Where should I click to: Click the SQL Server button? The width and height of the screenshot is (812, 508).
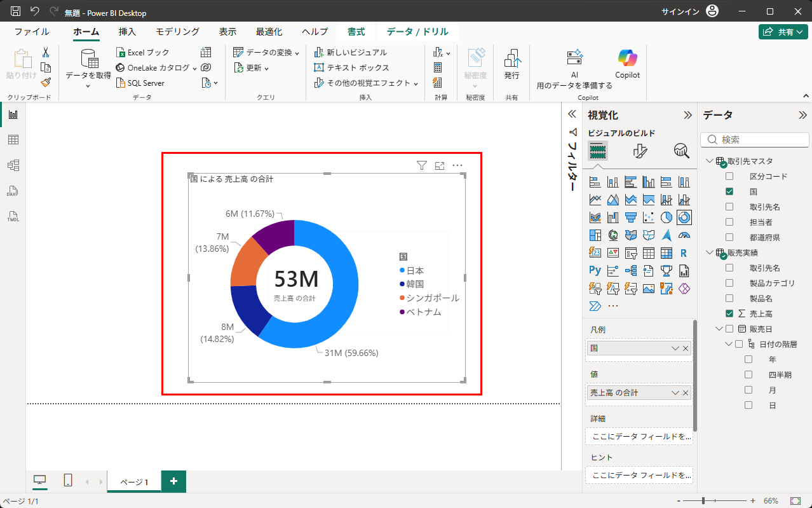(x=140, y=83)
